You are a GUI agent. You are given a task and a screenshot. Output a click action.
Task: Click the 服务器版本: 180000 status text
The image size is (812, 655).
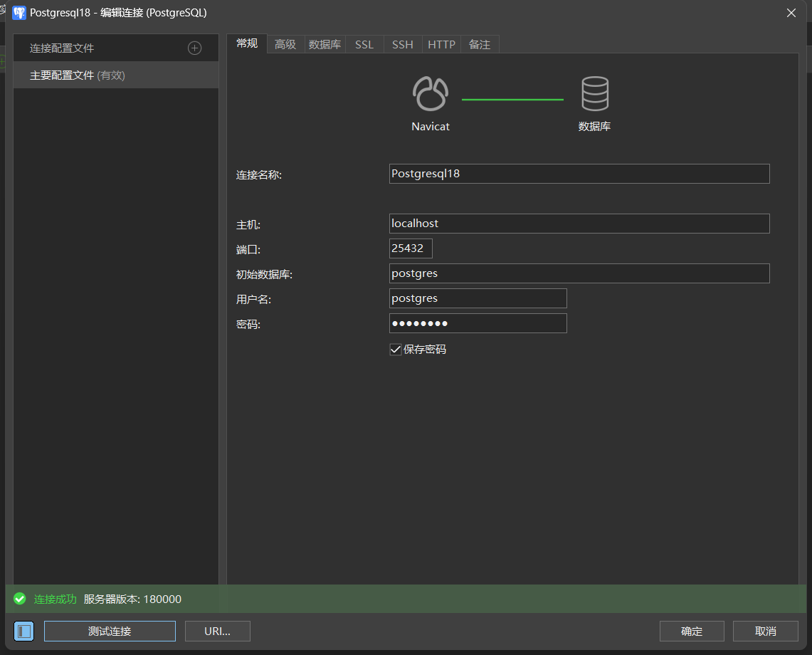click(132, 599)
